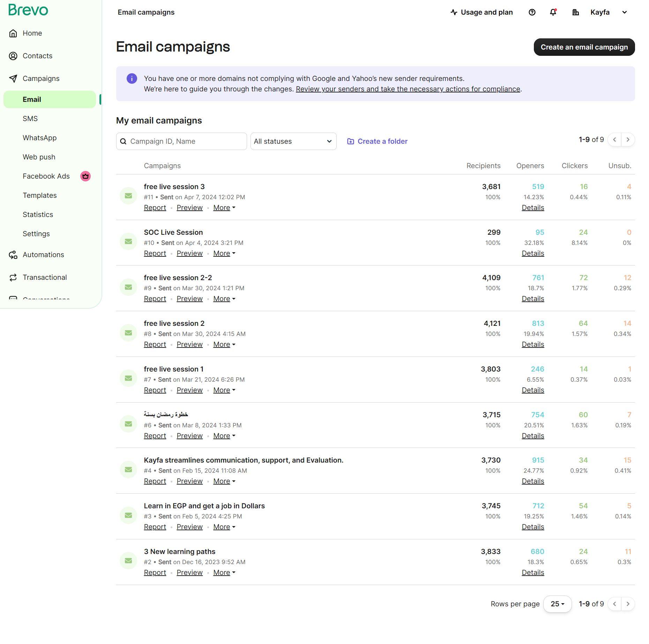Open Report for free live session 2-2
Image resolution: width=649 pixels, height=644 pixels.
(155, 299)
